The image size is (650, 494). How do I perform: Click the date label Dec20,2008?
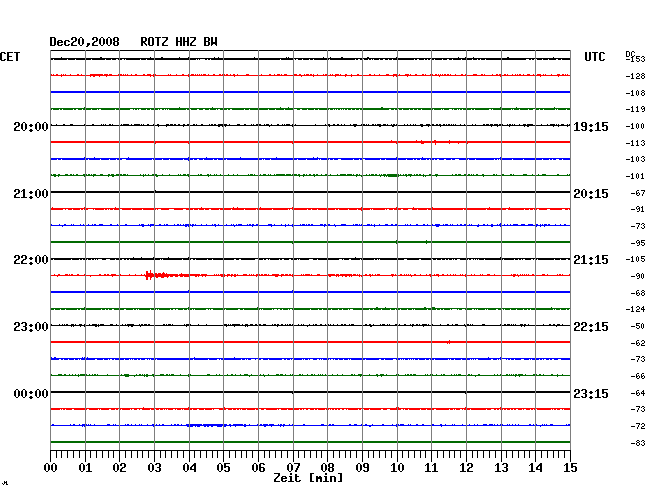tap(84, 42)
